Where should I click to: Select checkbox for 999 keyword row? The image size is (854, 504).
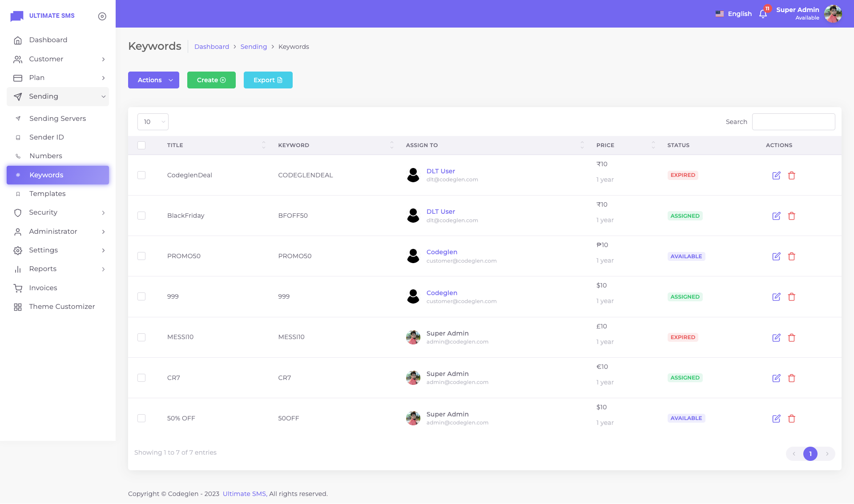coord(141,296)
